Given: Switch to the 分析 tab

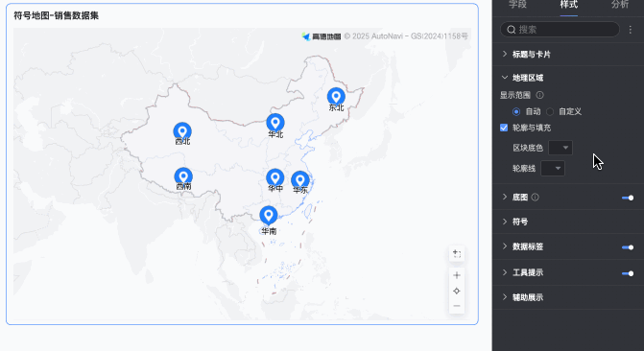Looking at the screenshot, I should (x=620, y=5).
